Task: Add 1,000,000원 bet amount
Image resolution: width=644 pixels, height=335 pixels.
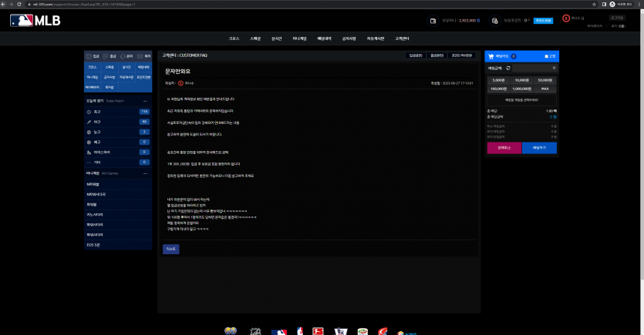Action: coord(521,89)
